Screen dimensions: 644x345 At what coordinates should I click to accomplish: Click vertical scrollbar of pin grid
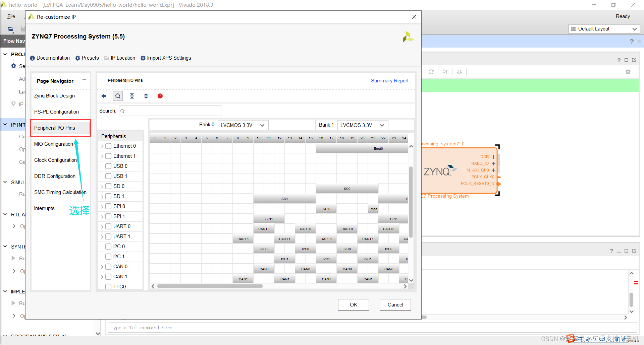[411, 202]
